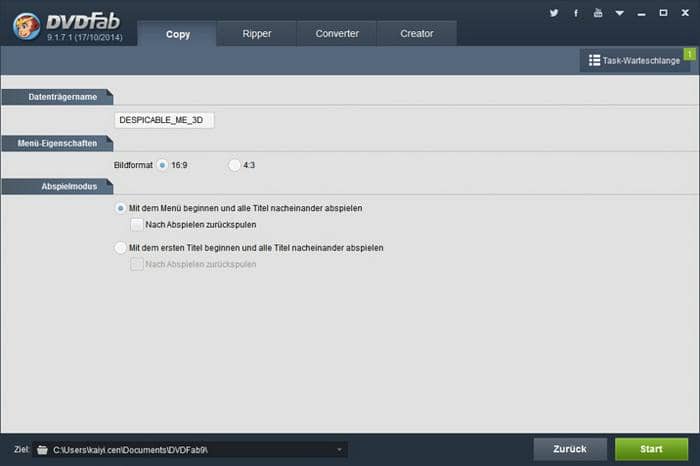Select 'Mit dem Menü beginnen' play mode

121,208
